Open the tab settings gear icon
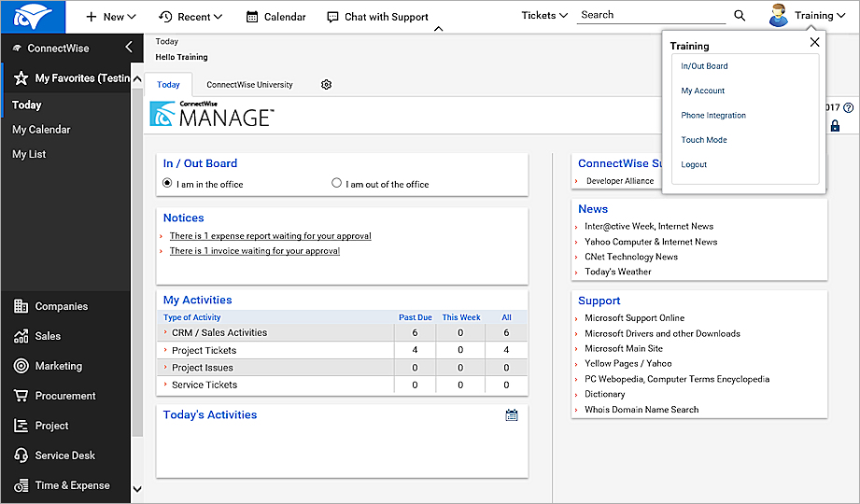Image resolution: width=860 pixels, height=504 pixels. coord(326,85)
